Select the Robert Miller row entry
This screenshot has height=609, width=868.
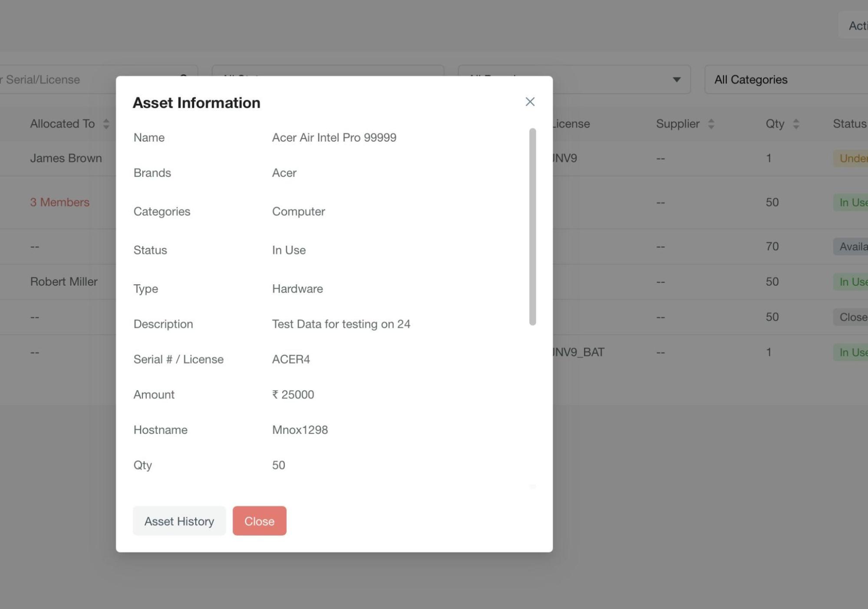[x=63, y=282]
